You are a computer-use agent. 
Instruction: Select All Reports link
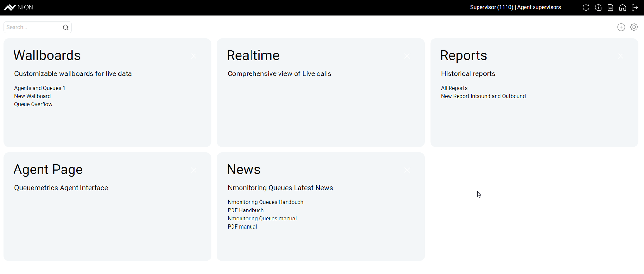point(454,88)
